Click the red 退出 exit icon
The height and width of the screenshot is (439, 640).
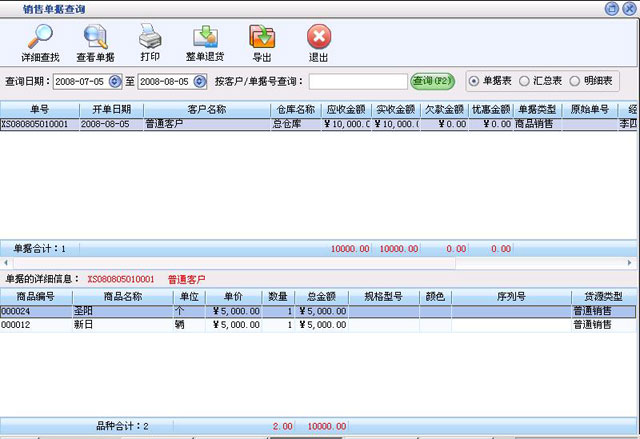[x=319, y=38]
